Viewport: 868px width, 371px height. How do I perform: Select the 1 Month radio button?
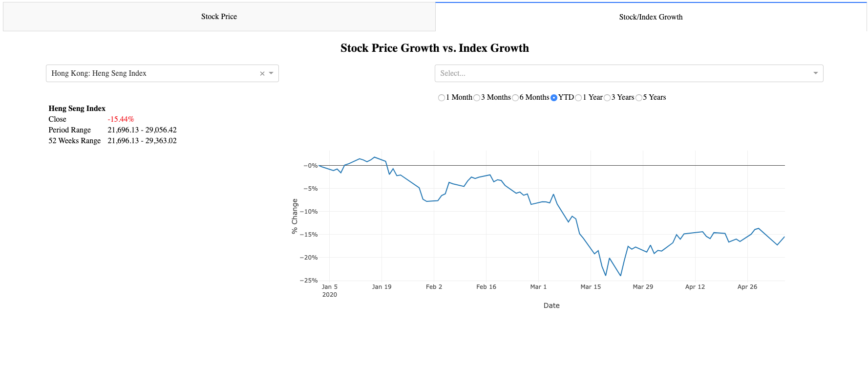click(442, 98)
